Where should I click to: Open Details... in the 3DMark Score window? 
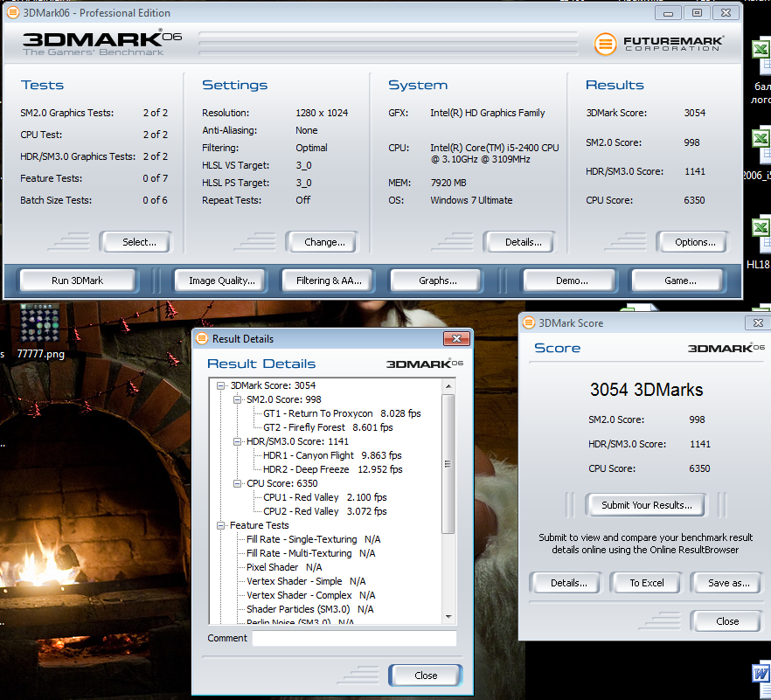click(x=566, y=583)
